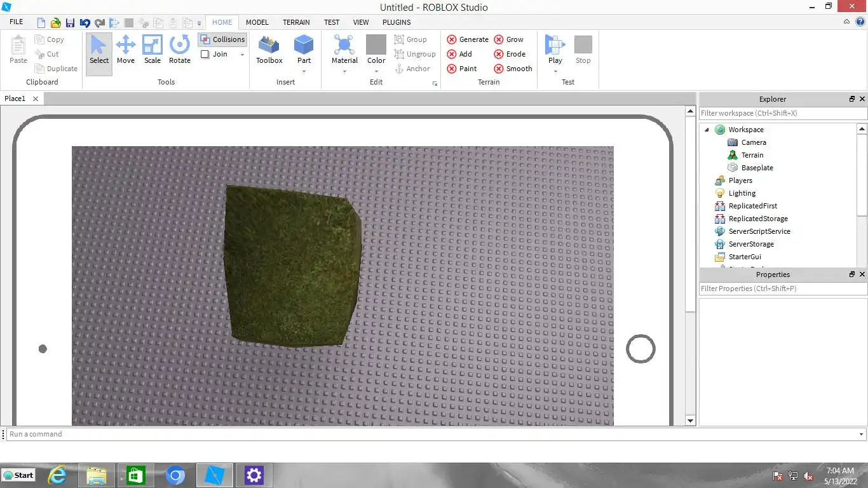Choose the Rotate tool
The width and height of the screenshot is (868, 488).
(180, 50)
